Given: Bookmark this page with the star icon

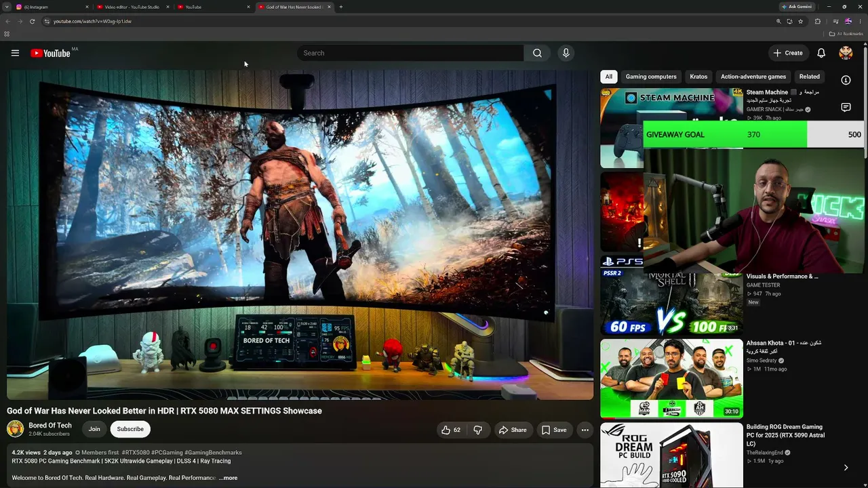Looking at the screenshot, I should pyautogui.click(x=800, y=21).
